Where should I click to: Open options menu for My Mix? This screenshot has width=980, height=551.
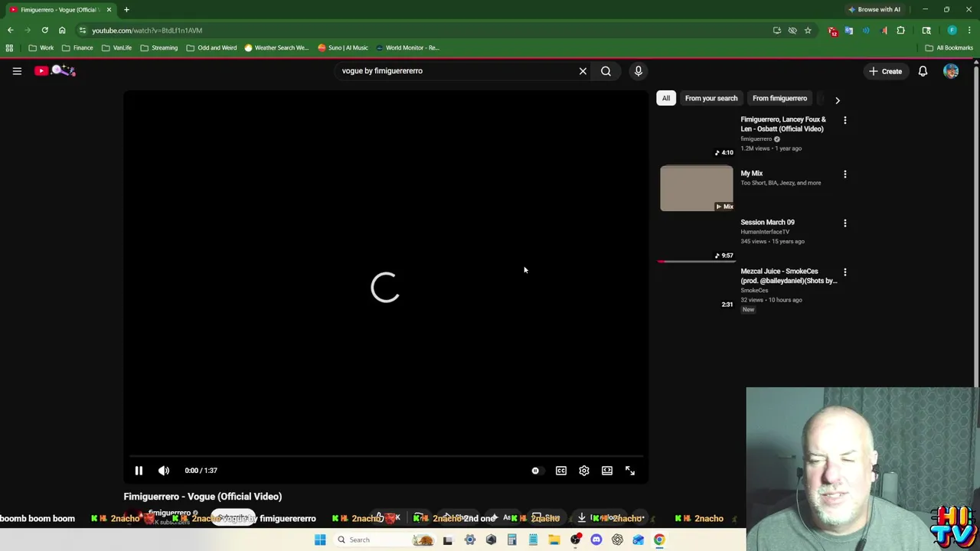tap(845, 174)
